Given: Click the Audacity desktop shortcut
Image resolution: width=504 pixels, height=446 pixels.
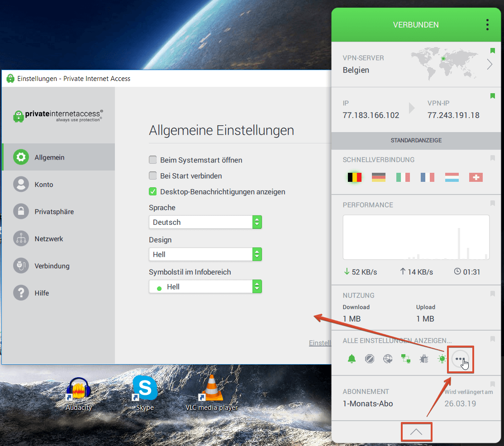Looking at the screenshot, I should coord(79,394).
